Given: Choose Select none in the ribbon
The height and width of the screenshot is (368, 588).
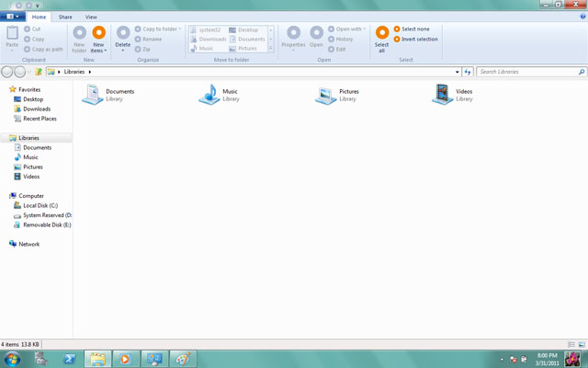Looking at the screenshot, I should tap(414, 29).
